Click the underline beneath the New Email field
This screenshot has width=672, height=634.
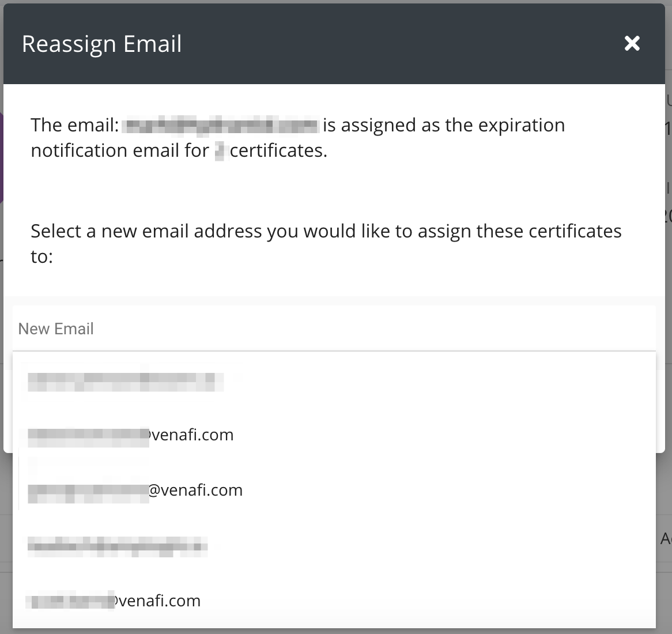click(334, 350)
